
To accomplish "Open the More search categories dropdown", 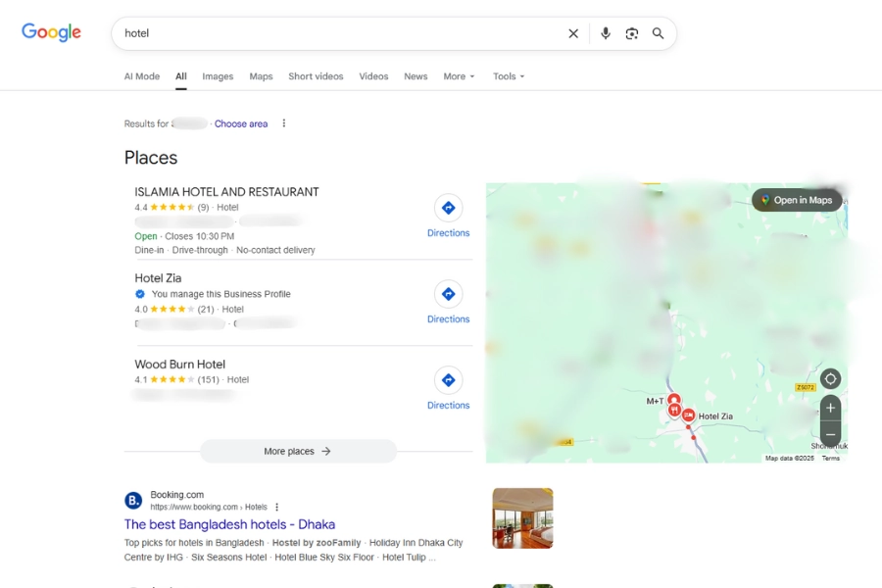I will pos(458,75).
